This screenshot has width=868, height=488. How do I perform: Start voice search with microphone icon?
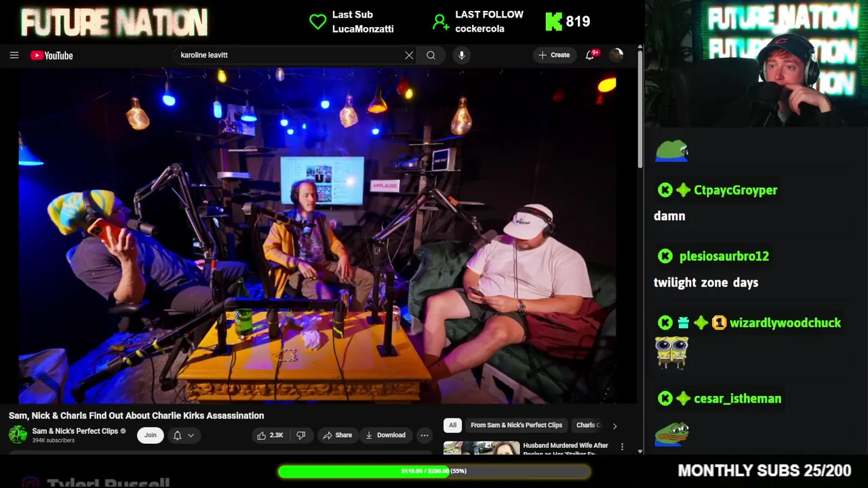(x=462, y=55)
